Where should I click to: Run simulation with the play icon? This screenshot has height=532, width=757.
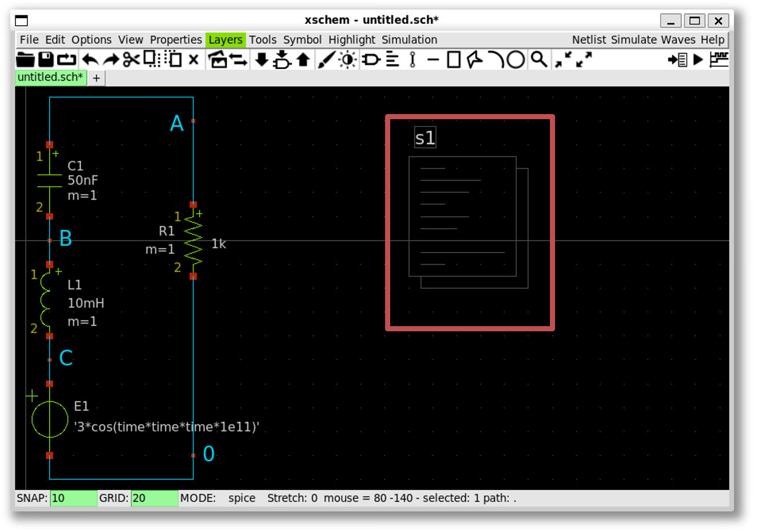point(698,59)
